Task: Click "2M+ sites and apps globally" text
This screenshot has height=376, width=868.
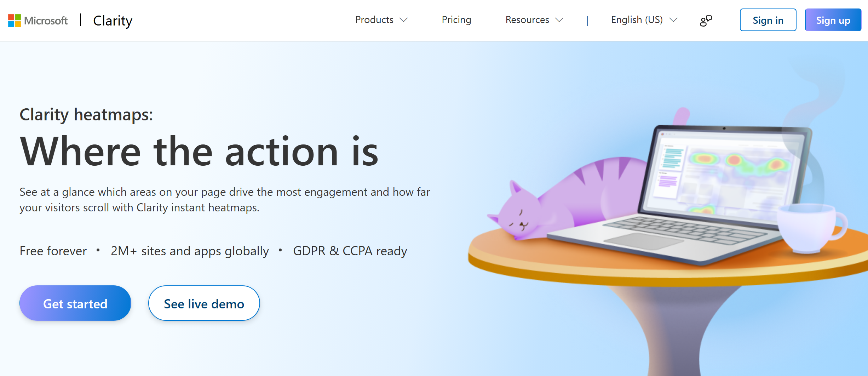Action: 190,251
